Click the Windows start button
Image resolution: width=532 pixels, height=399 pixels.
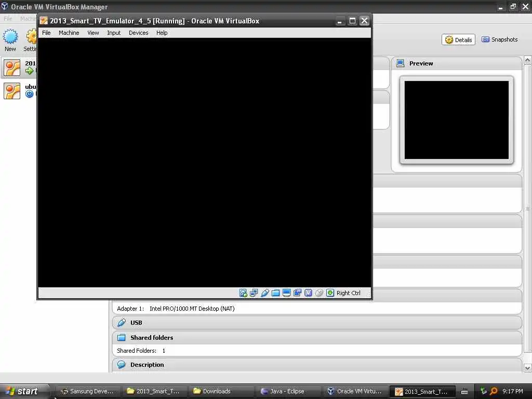click(x=24, y=391)
